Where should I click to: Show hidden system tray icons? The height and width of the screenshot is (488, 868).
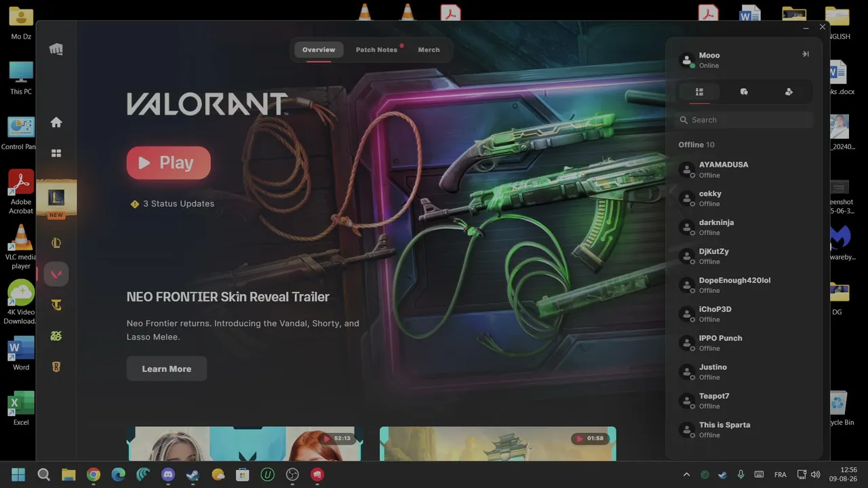[686, 474]
